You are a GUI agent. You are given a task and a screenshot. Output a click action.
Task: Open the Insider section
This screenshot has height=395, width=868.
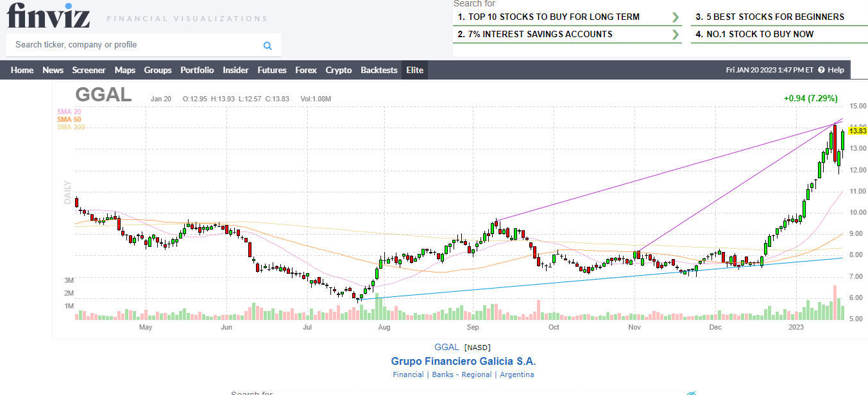235,70
